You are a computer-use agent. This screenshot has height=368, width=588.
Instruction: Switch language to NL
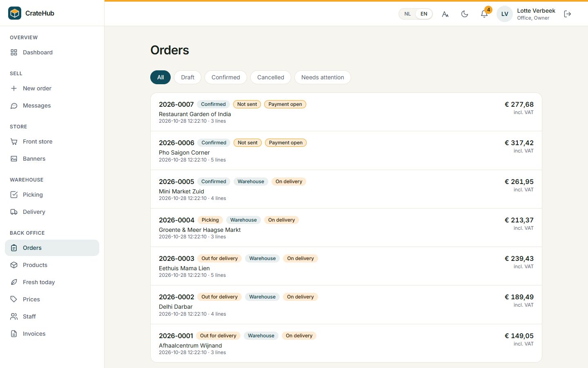pyautogui.click(x=408, y=14)
